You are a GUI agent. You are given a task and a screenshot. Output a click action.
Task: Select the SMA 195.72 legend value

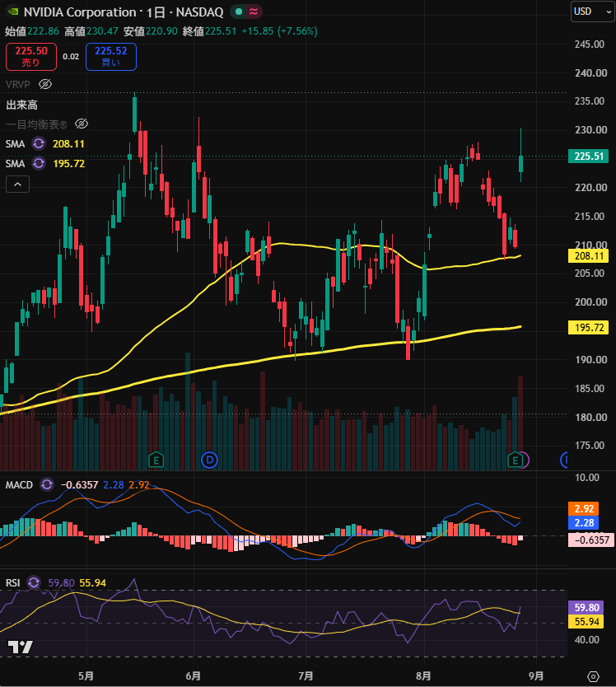click(69, 163)
